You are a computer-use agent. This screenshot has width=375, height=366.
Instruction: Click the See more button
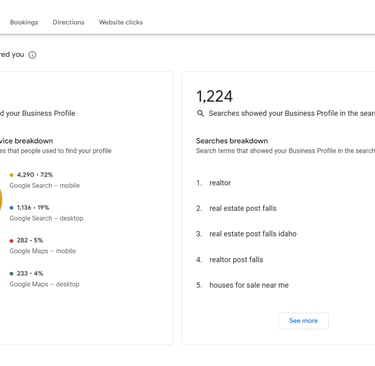click(303, 321)
